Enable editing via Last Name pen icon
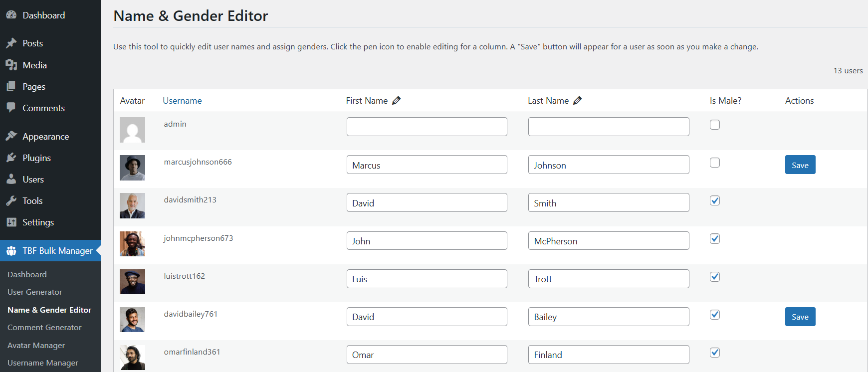Viewport: 868px width, 372px height. 578,101
